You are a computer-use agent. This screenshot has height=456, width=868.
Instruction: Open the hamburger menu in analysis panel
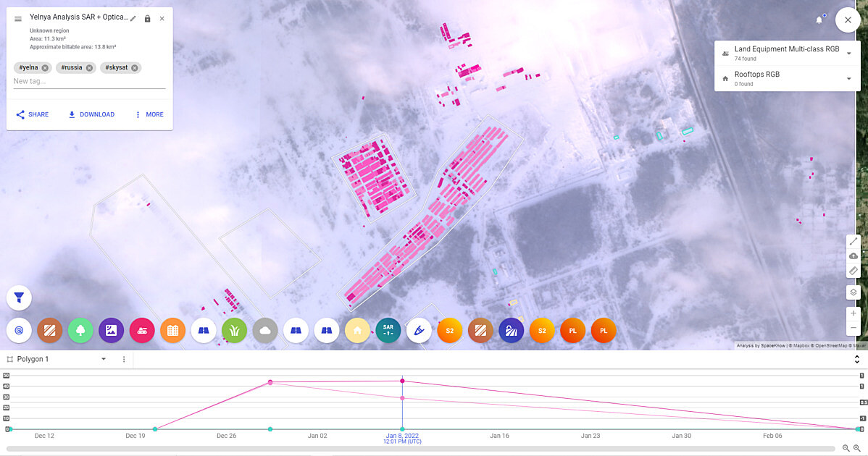point(18,19)
